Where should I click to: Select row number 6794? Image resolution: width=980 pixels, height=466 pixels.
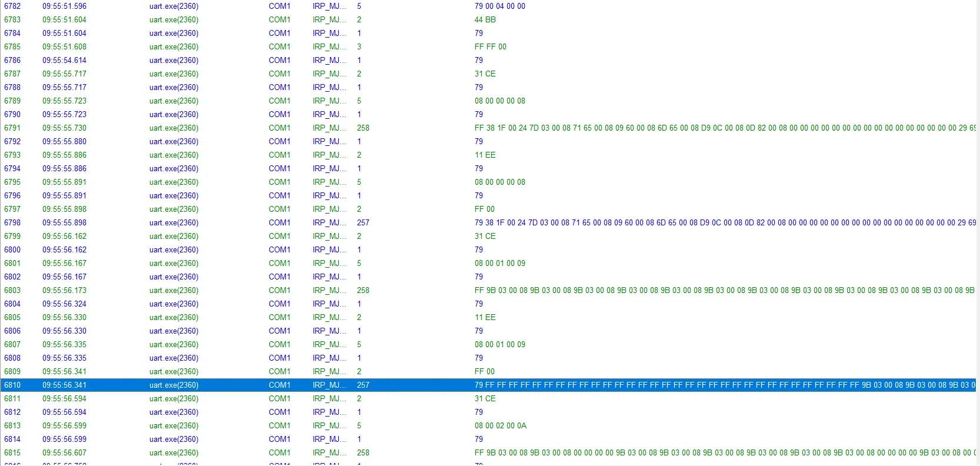point(12,169)
